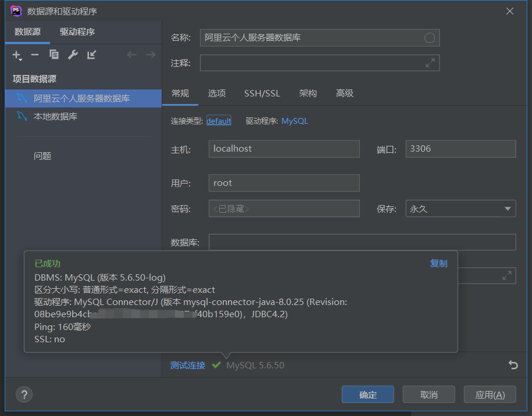Click the 注释 comment input field

click(x=320, y=63)
